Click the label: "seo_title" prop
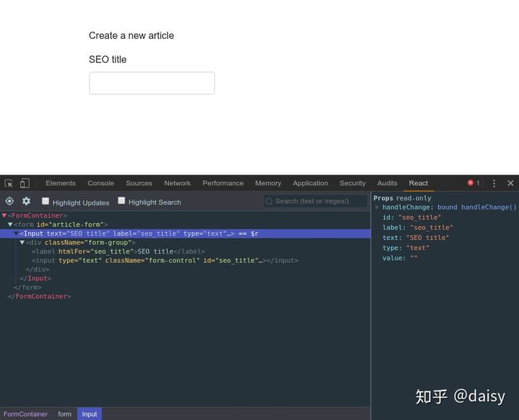Viewport: 519px width, 420px height. [x=417, y=228]
